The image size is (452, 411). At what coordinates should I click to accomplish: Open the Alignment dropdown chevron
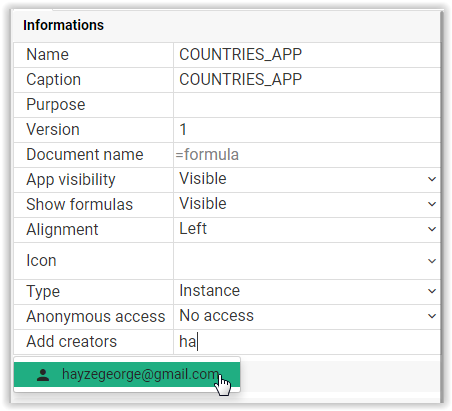tap(432, 229)
